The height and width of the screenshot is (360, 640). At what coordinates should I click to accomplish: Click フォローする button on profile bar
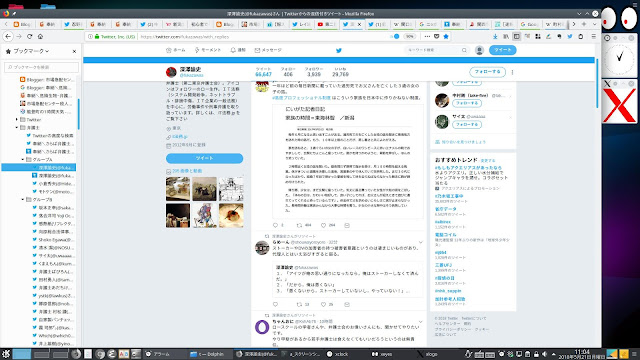(x=487, y=72)
